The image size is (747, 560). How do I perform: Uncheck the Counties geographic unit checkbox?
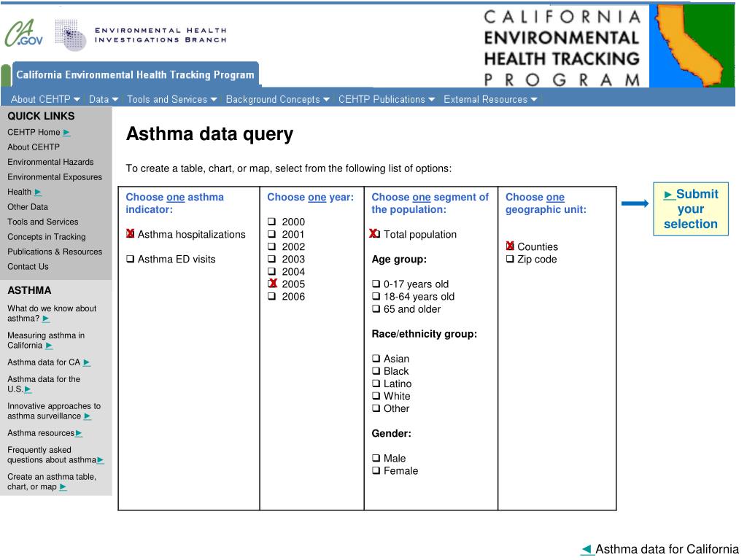click(510, 246)
